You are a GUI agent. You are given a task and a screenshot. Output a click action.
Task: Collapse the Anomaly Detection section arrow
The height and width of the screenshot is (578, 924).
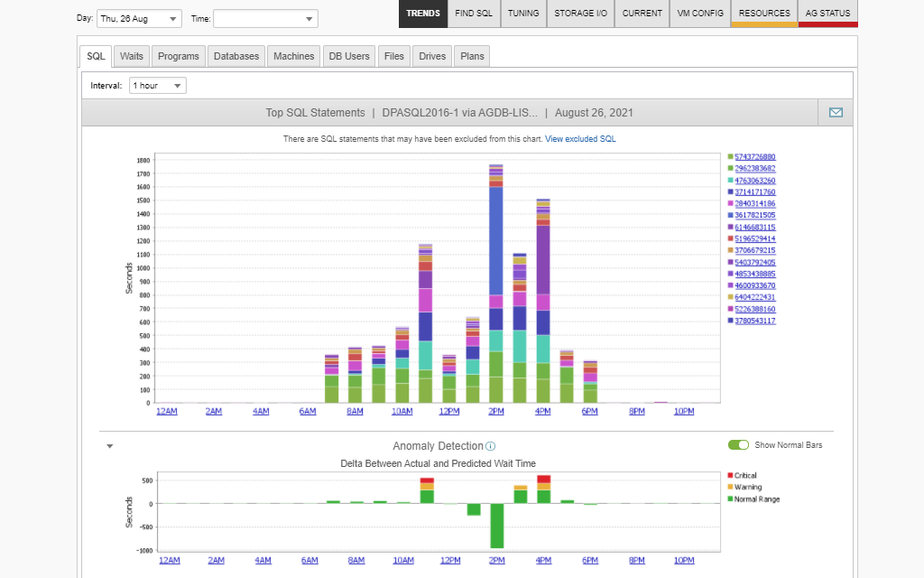(x=110, y=446)
